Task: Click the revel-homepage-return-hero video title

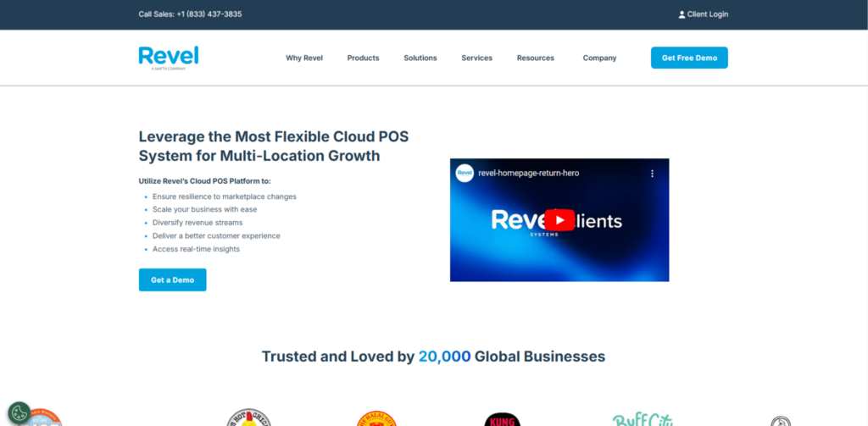Action: click(528, 174)
